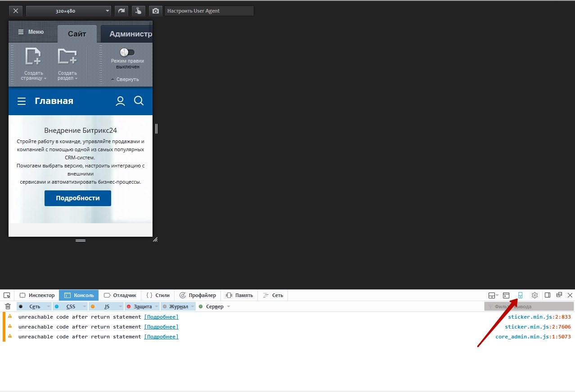Toggle Режим правки edit mode switch

point(127,52)
